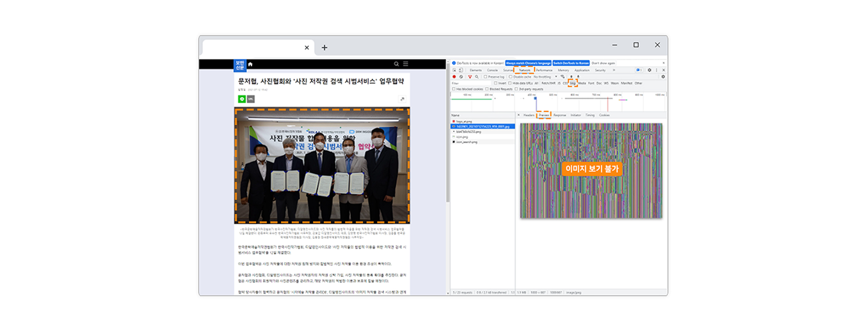The image size is (868, 330).
Task: Switch to the Console tab
Action: coord(492,70)
